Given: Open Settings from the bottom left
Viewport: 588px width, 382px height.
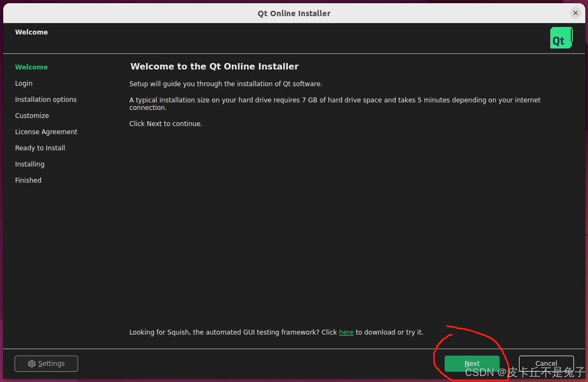Looking at the screenshot, I should [46, 364].
